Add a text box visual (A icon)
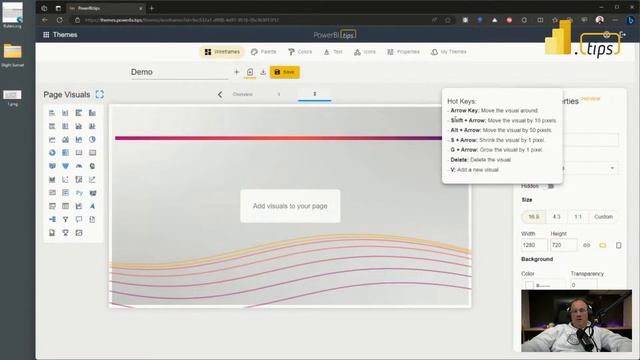Screen dimensions: 640x360 [x=92, y=206]
